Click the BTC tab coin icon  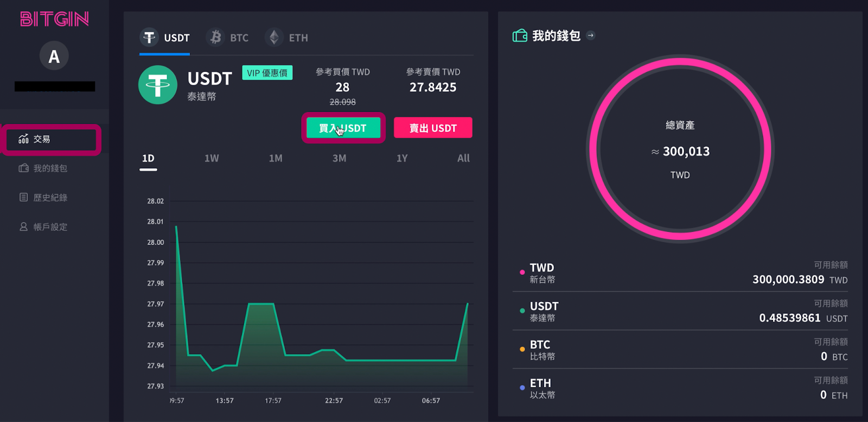(x=215, y=37)
